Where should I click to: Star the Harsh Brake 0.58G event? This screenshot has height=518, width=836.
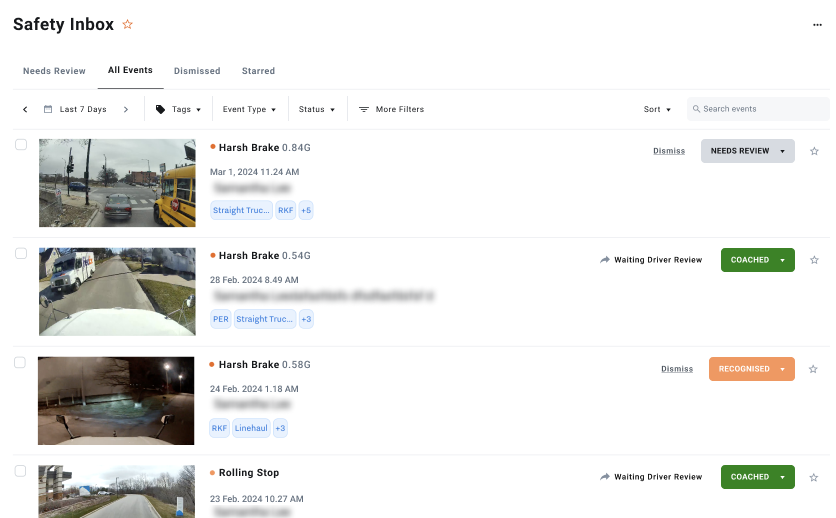coord(813,369)
